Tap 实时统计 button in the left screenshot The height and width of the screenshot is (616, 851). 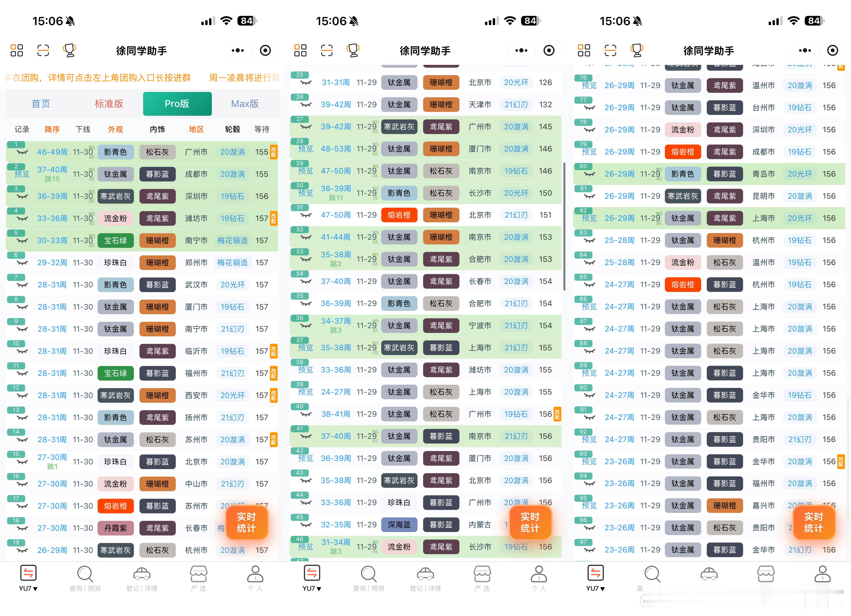246,522
